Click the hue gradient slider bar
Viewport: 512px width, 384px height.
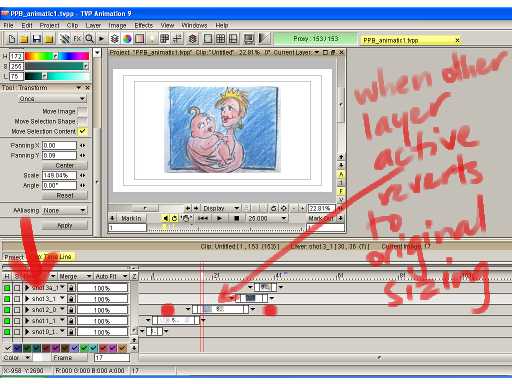tap(57, 56)
